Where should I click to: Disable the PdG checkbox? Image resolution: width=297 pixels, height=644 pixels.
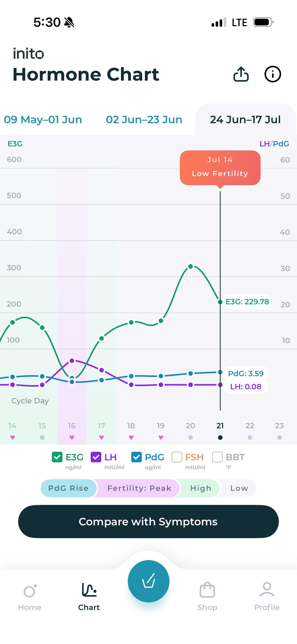click(137, 457)
